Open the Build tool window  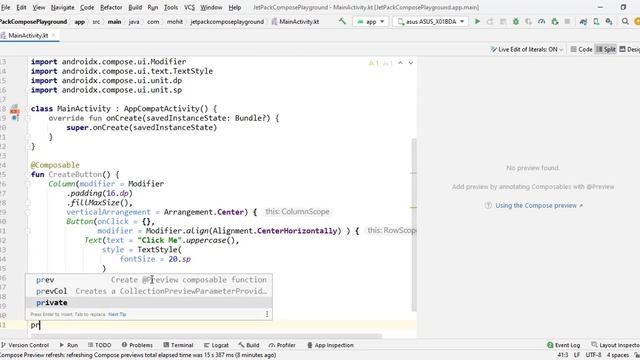click(x=249, y=345)
